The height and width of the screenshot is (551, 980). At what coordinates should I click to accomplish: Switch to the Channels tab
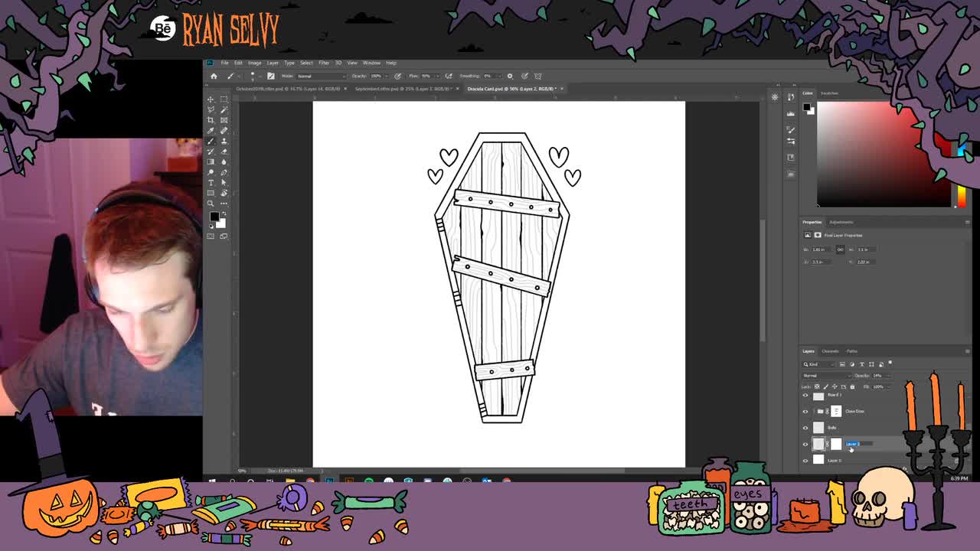830,351
